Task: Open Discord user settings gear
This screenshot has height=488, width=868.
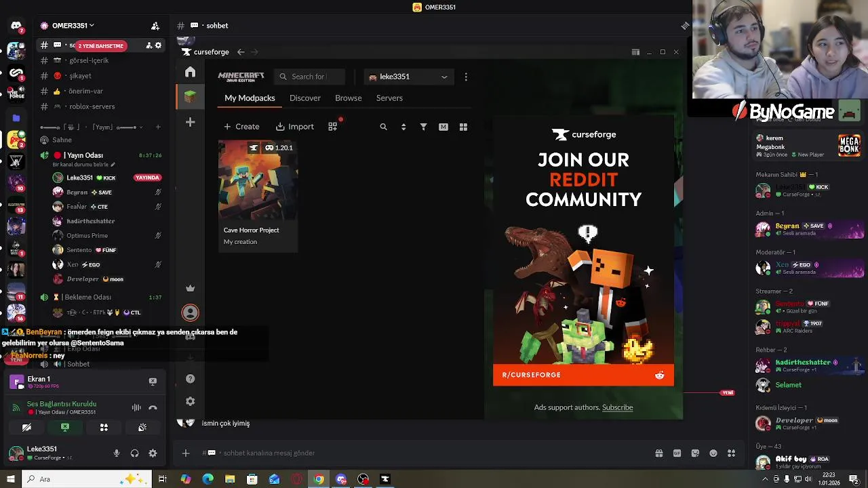Action: tap(153, 453)
